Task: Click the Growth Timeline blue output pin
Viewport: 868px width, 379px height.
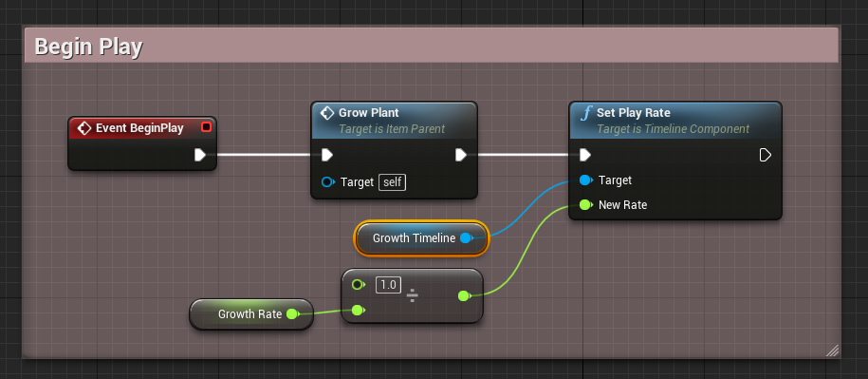Action: point(466,238)
